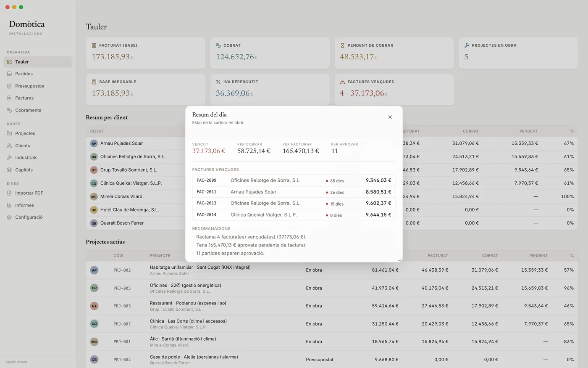Open overdue invoice FAC-2611
Screen dimensions: 588x368
(x=294, y=192)
